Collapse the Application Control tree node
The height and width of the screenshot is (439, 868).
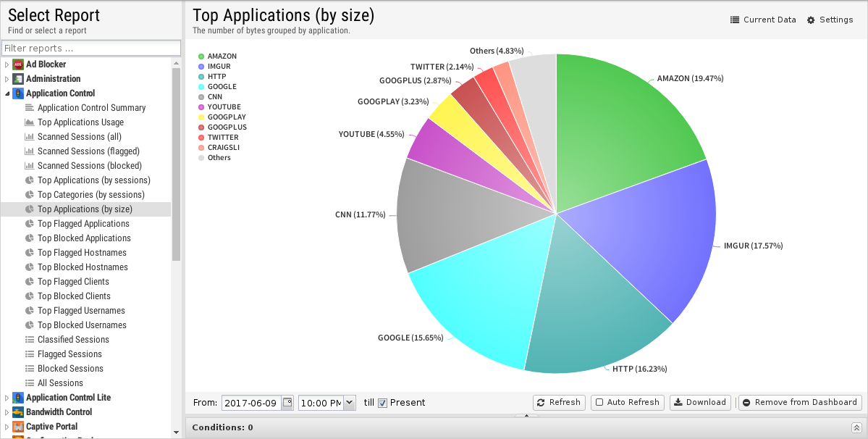(7, 93)
